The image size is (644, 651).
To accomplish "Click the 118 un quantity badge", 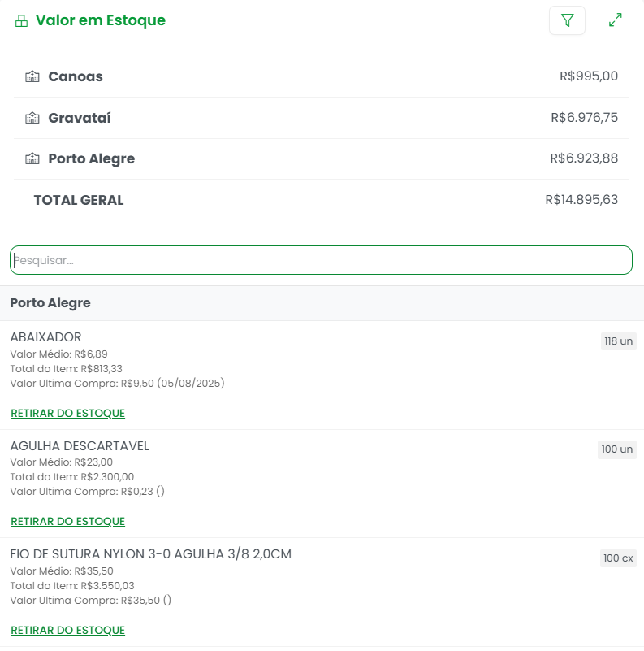I will pyautogui.click(x=618, y=341).
